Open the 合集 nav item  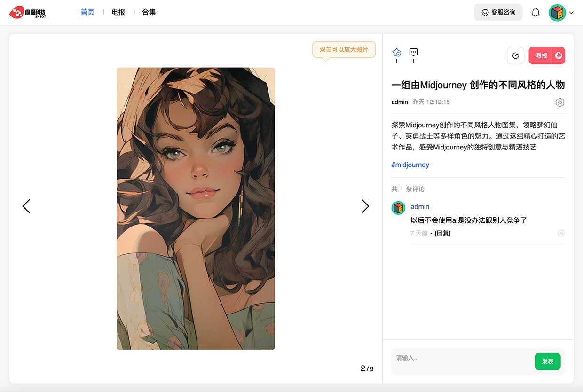149,12
